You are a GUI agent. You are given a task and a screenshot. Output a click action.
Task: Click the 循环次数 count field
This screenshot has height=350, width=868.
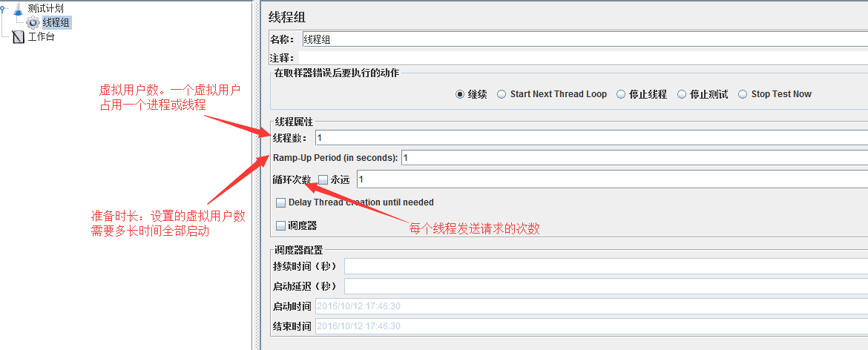pyautogui.click(x=612, y=179)
